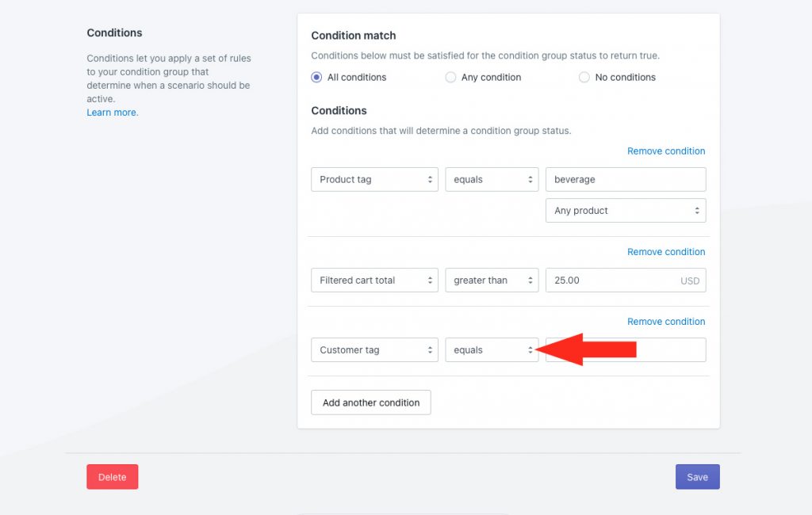Select the Any condition radio option

tap(450, 77)
